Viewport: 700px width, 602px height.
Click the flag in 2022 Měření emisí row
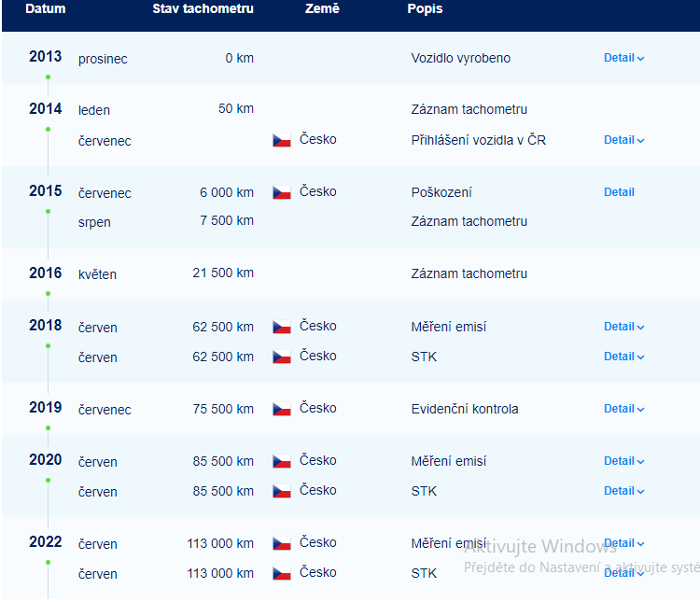point(282,543)
